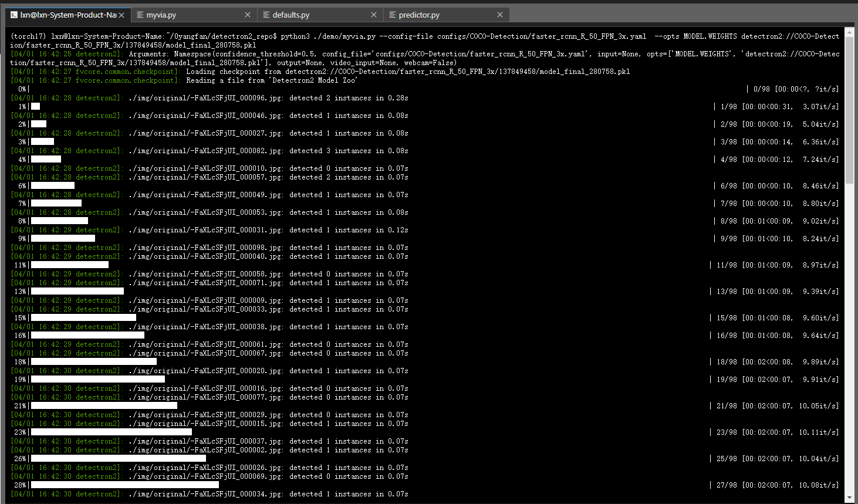Click the log line for FaXLcSFjUI_000038.jpg
The image size is (858, 504).
coord(210,327)
